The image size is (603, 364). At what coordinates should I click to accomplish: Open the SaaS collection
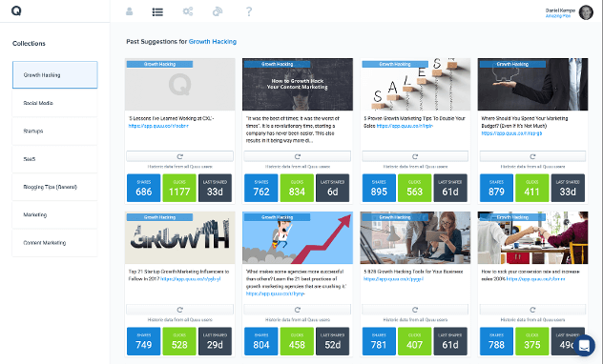(55, 159)
